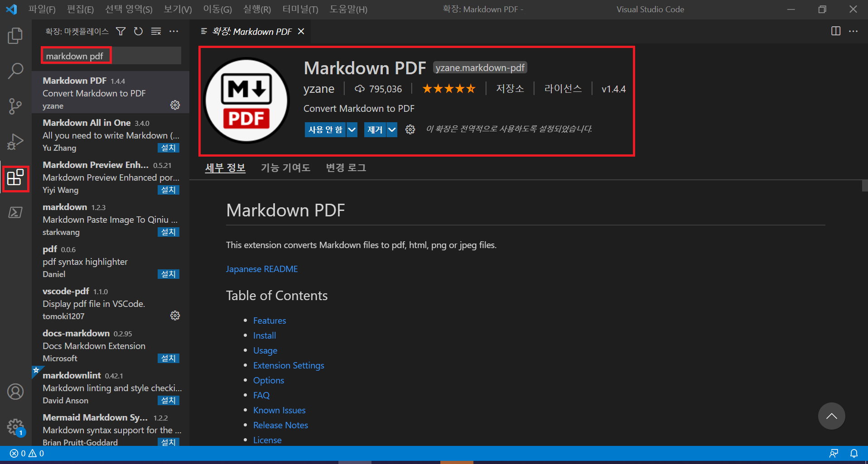Jump to FAQ section link
Viewport: 868px width, 464px height.
click(x=261, y=395)
